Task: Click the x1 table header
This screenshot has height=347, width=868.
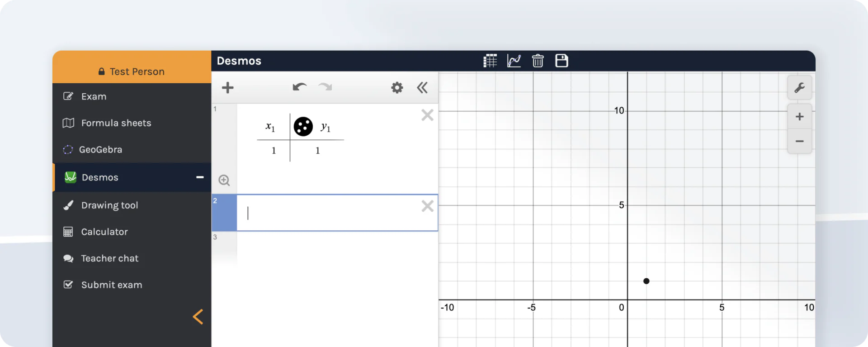Action: [x=270, y=127]
